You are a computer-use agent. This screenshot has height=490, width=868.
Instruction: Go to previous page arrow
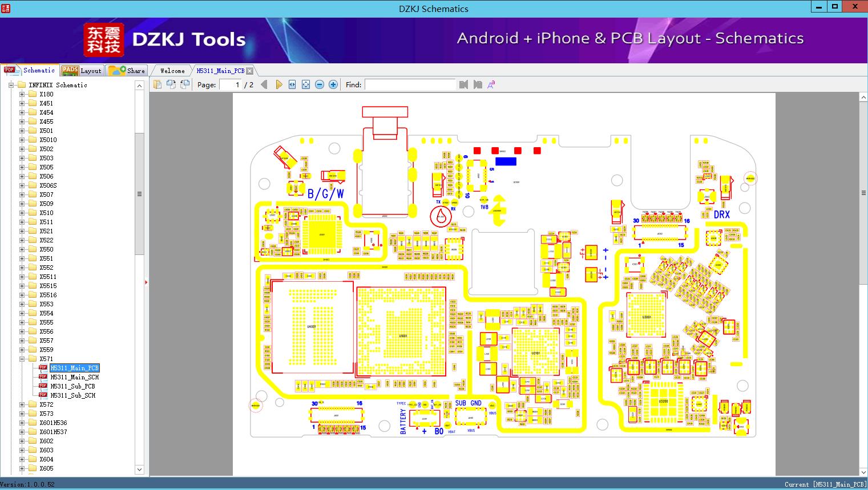(264, 84)
